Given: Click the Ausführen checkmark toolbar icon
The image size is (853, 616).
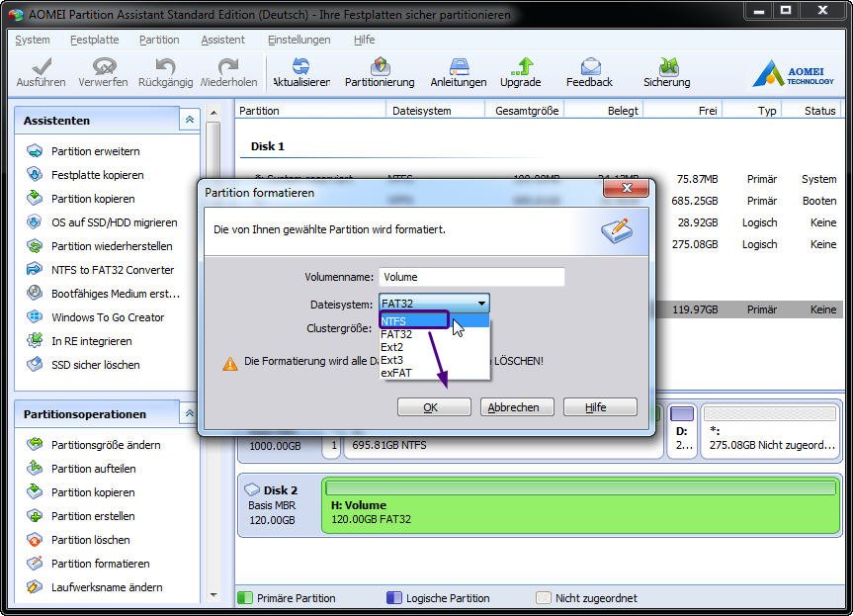Looking at the screenshot, I should [x=42, y=66].
